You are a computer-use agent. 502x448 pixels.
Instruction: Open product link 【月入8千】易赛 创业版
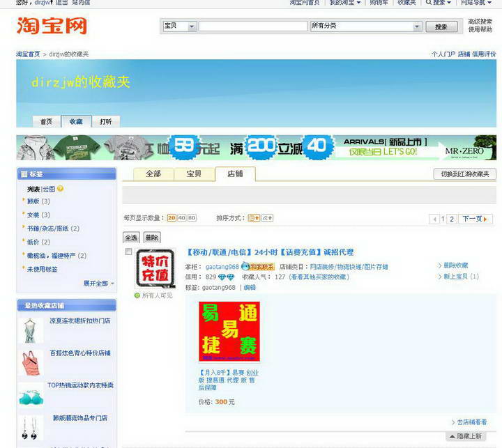228,380
